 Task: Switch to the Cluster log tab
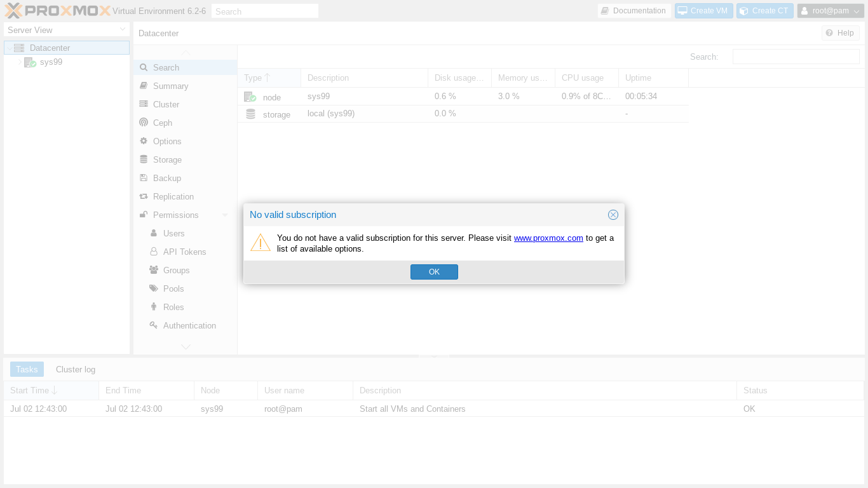(76, 369)
